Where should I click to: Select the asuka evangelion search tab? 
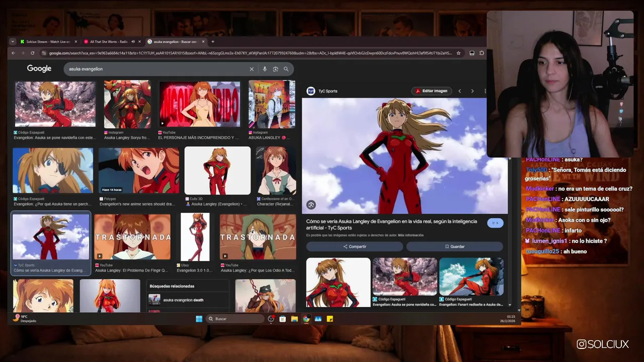pos(176,42)
